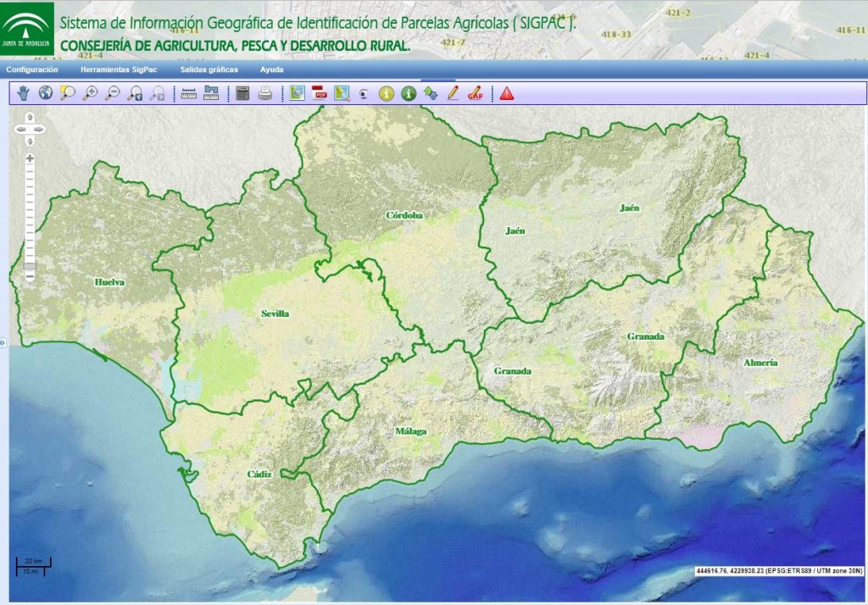
Task: Open the Herramientas SigPac menu
Action: (119, 69)
